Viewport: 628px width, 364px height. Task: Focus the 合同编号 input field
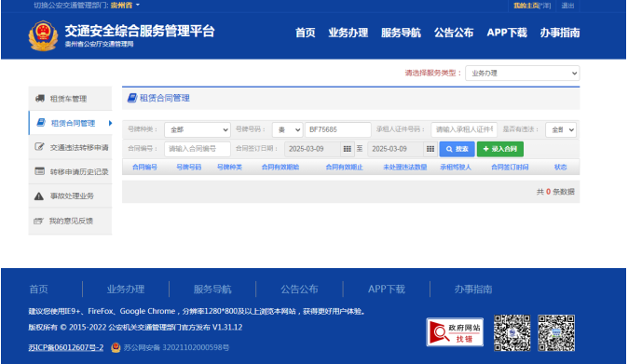(198, 149)
